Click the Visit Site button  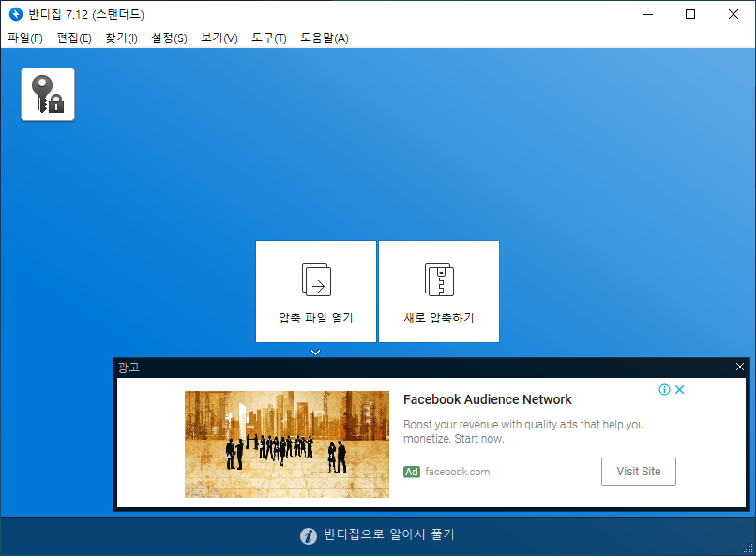(x=639, y=472)
